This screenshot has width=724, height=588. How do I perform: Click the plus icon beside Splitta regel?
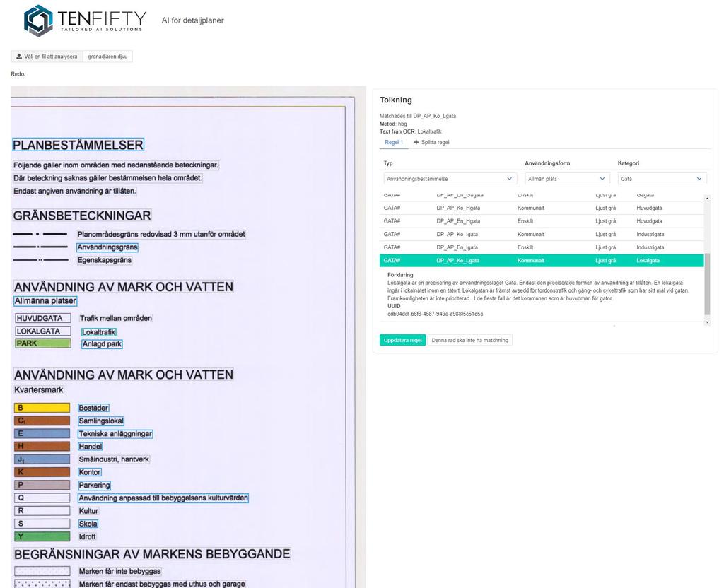416,142
